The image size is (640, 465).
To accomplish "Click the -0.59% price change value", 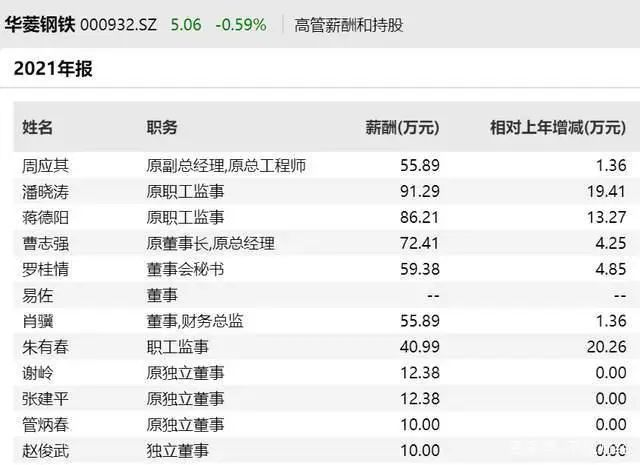I will pos(241,24).
